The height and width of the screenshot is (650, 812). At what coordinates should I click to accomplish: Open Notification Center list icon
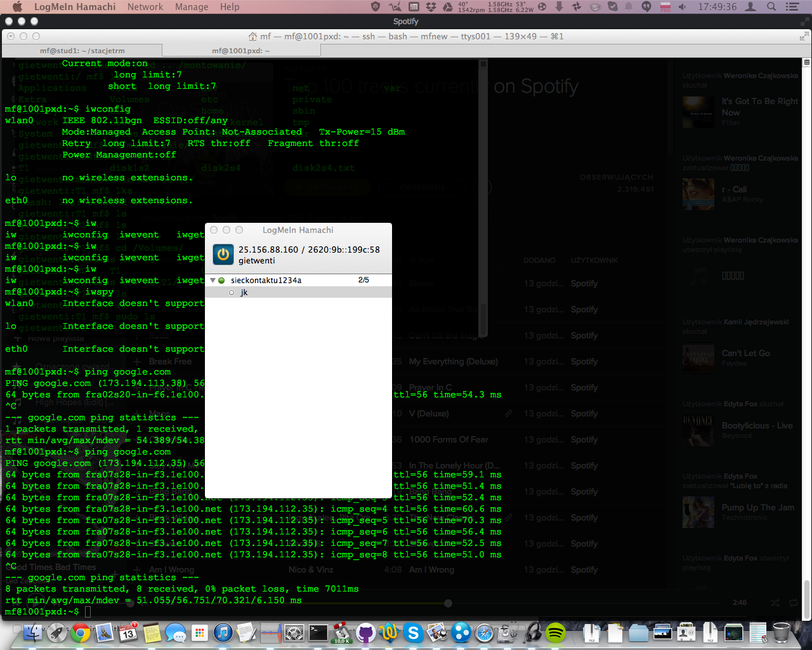pos(792,7)
